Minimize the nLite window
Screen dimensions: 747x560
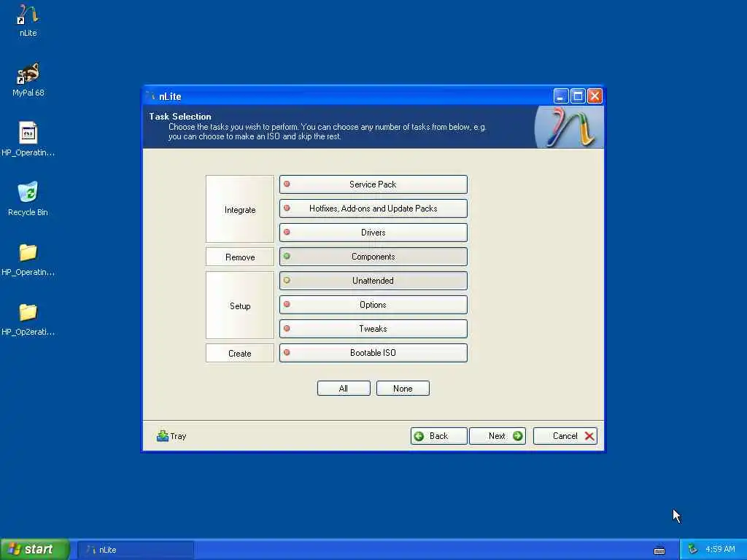point(561,96)
